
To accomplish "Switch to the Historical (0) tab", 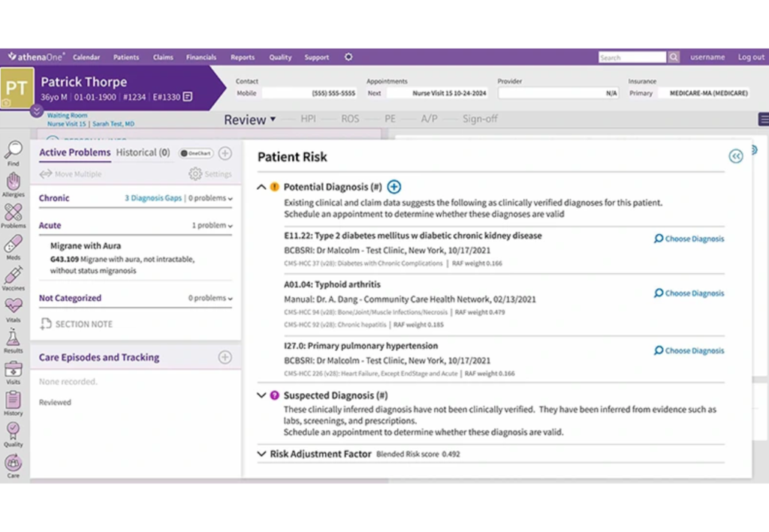I will click(x=143, y=152).
